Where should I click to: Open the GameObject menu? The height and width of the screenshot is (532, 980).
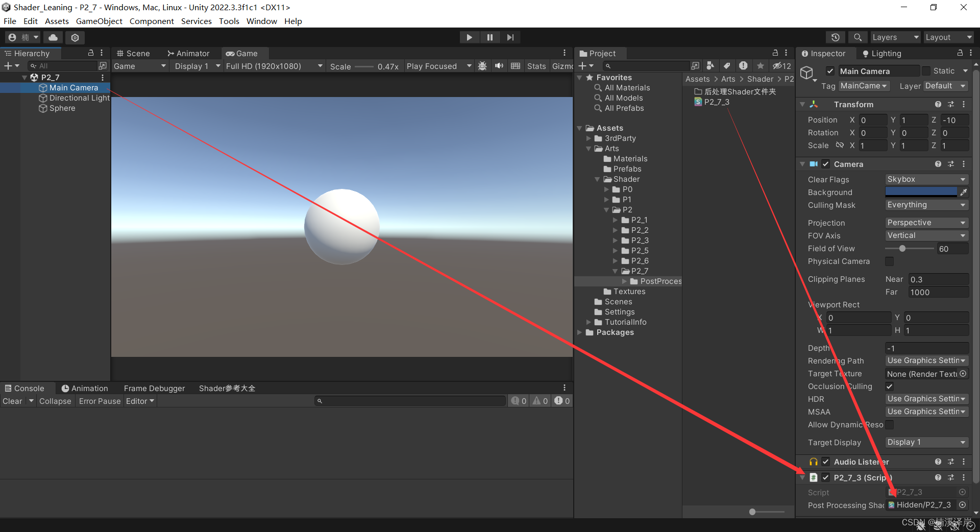pyautogui.click(x=99, y=21)
